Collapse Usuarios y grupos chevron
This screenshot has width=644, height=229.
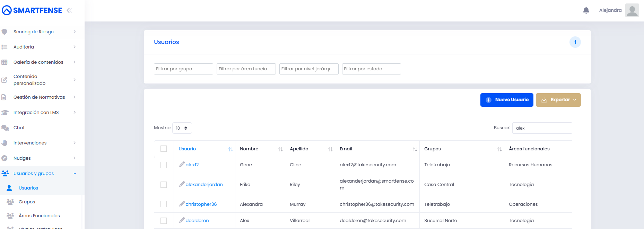pos(75,174)
